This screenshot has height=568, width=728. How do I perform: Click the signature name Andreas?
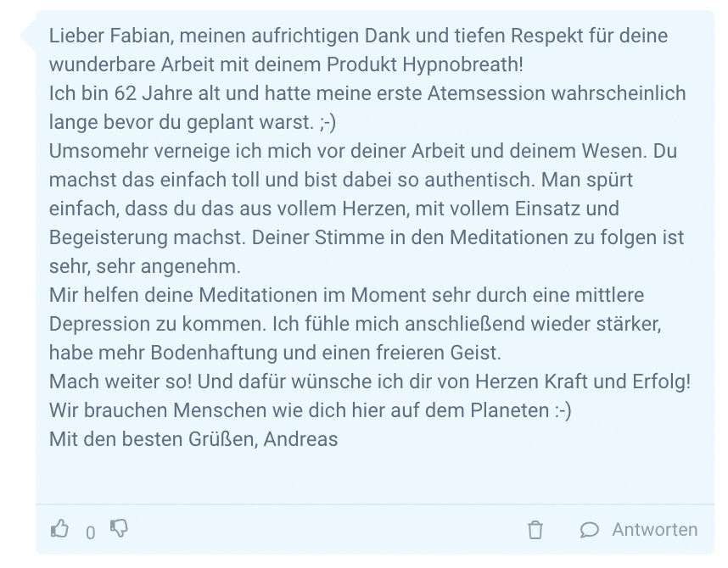[300, 439]
